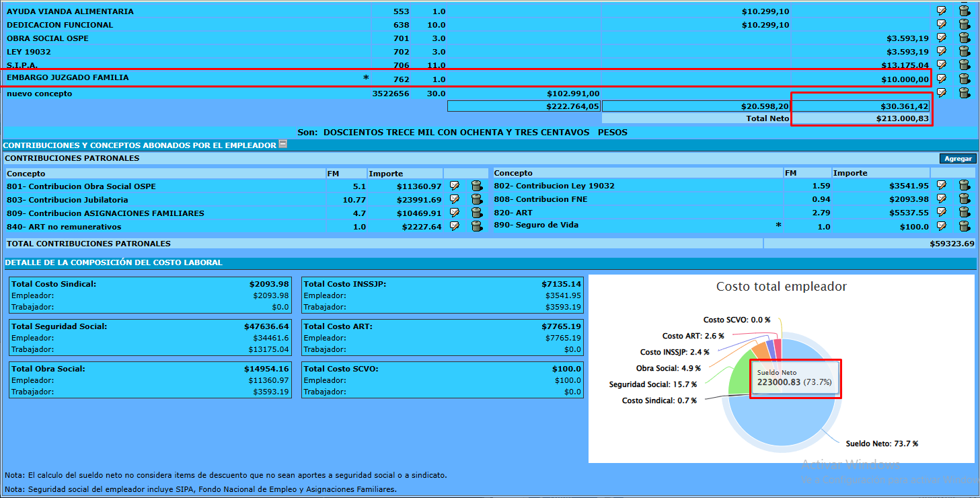Edit 809 Contribucion ASIGNACIONES FAMILIARES
This screenshot has width=980, height=498.
click(455, 213)
